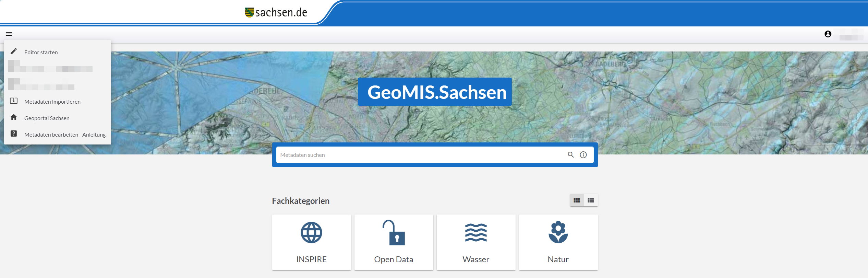Click the question mark help icon
Image resolution: width=868 pixels, height=278 pixels.
tap(14, 134)
